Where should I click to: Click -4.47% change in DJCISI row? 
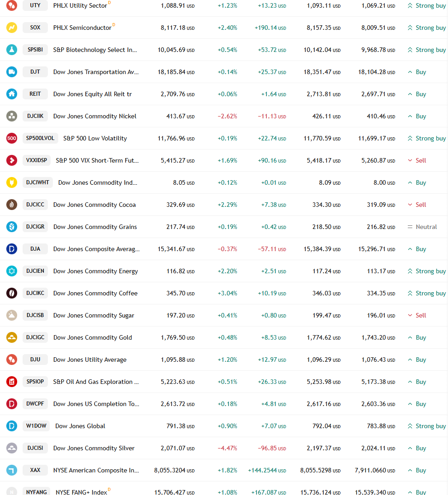227,448
